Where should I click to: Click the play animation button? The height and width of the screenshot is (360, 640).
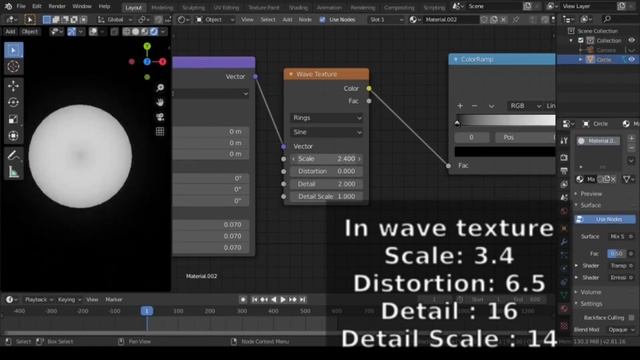click(x=283, y=300)
